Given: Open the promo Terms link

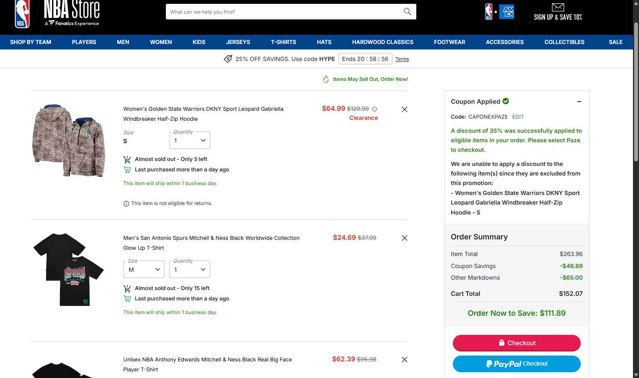Looking at the screenshot, I should coord(402,59).
